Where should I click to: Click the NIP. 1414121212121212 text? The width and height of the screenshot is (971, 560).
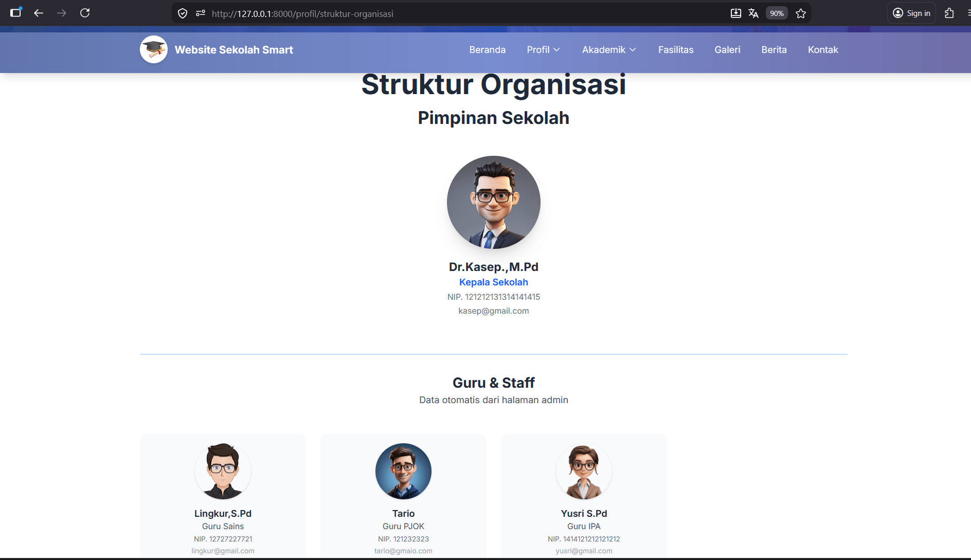(584, 539)
